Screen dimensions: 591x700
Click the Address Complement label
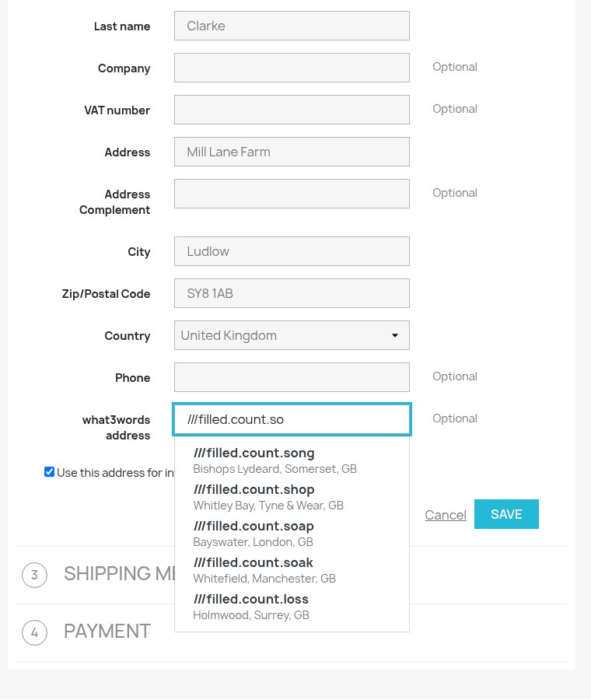click(115, 202)
